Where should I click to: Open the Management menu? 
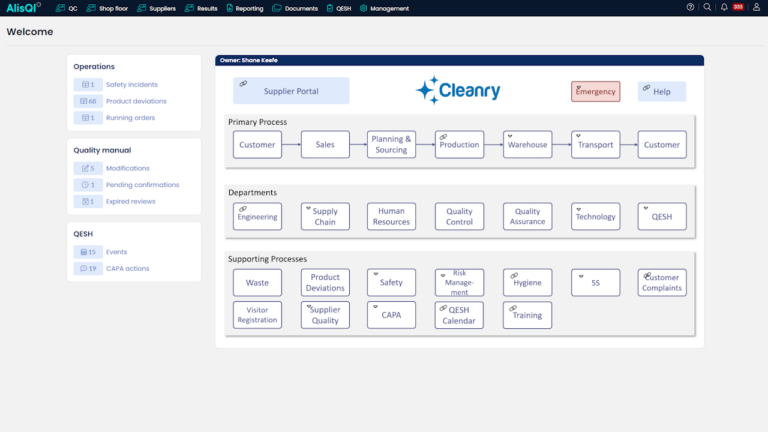point(384,8)
